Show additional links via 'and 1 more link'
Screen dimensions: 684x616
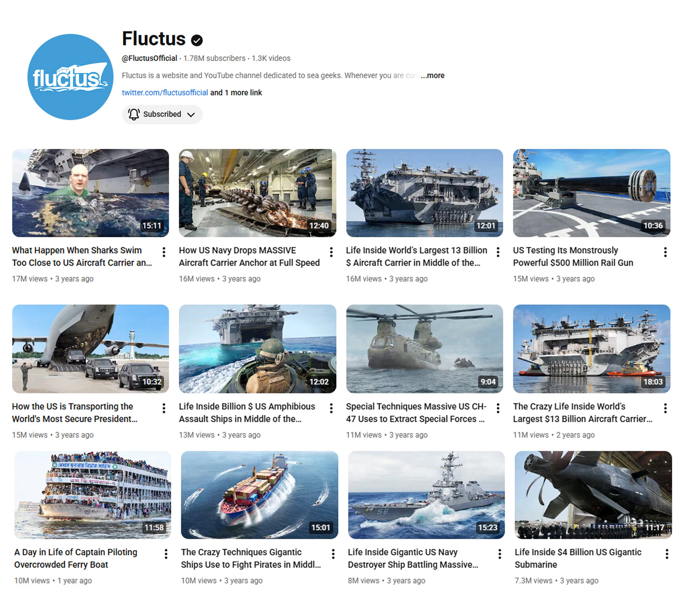pos(236,92)
